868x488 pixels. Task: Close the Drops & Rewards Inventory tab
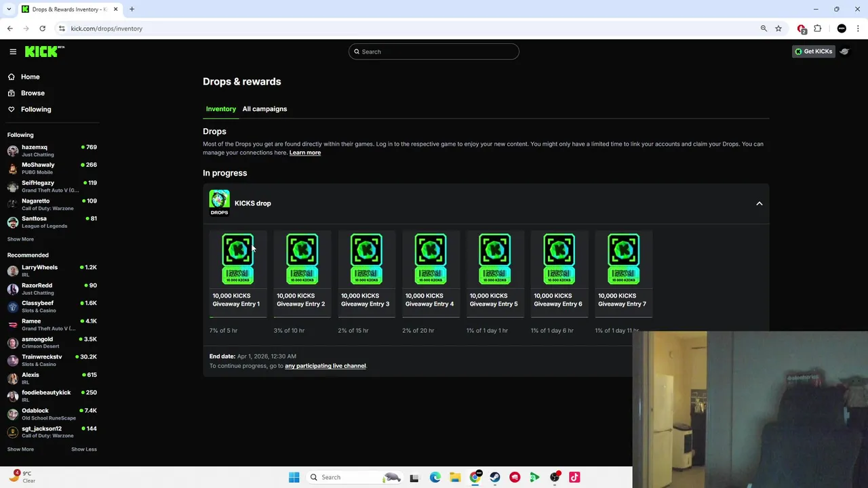coord(115,9)
